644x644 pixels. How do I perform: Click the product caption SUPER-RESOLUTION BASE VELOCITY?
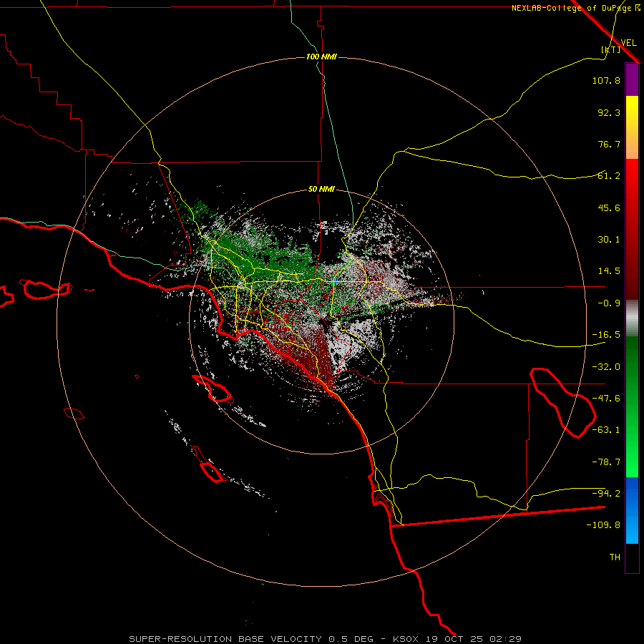[x=225, y=639]
